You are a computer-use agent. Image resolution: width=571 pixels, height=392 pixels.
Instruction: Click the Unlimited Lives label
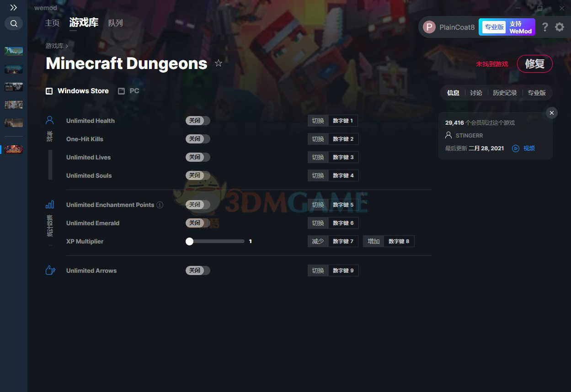[88, 157]
